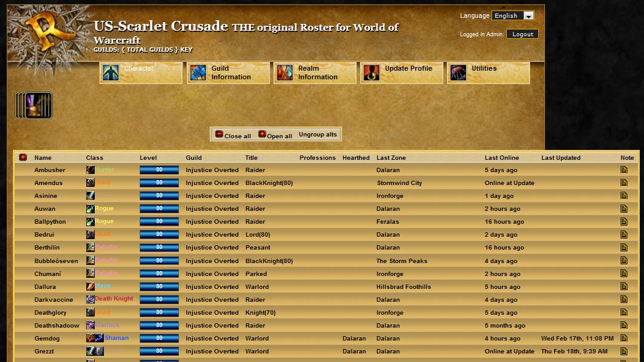Click the note icon in Gemdog's row
644x362 pixels.
pos(624,338)
